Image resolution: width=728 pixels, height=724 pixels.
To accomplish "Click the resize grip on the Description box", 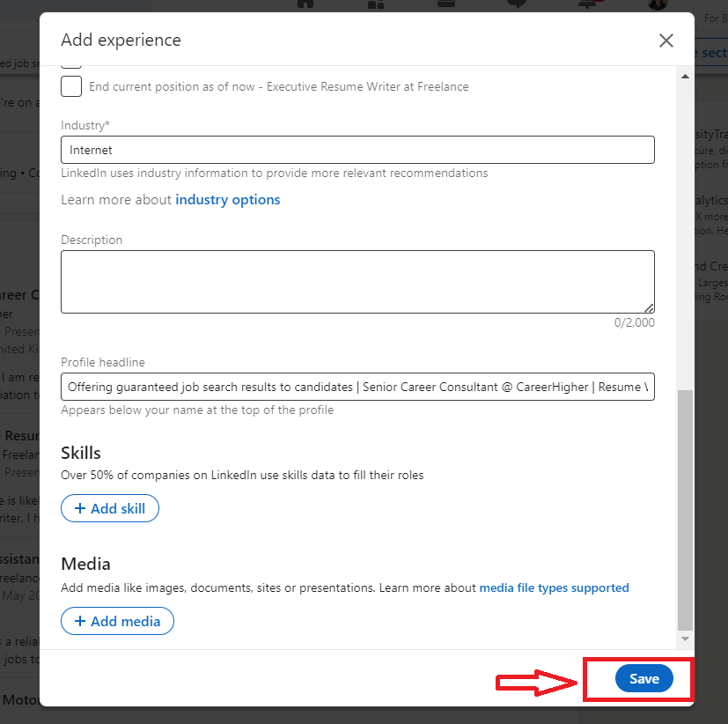I will click(649, 308).
